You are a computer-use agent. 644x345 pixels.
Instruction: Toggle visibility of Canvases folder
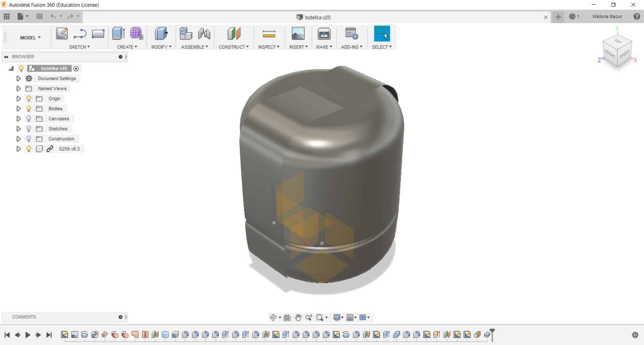click(x=29, y=119)
